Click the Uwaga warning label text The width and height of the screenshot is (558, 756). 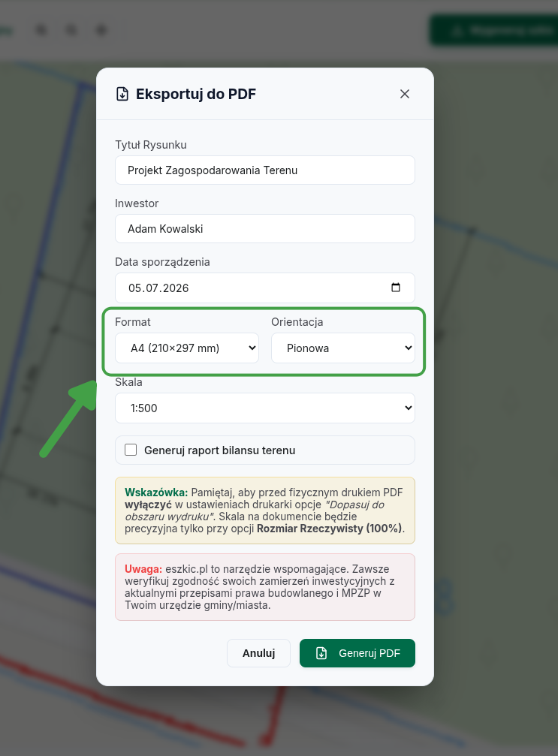(x=143, y=569)
